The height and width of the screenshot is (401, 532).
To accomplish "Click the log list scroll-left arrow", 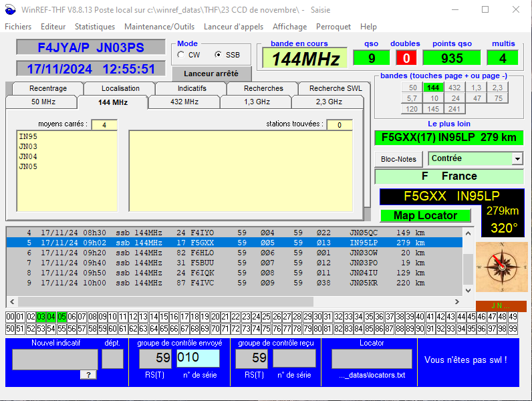I will point(11,301).
